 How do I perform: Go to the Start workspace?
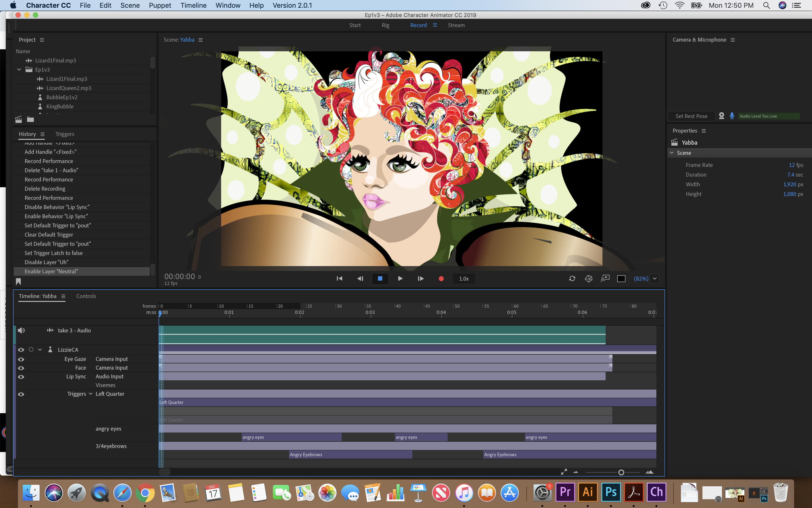355,25
